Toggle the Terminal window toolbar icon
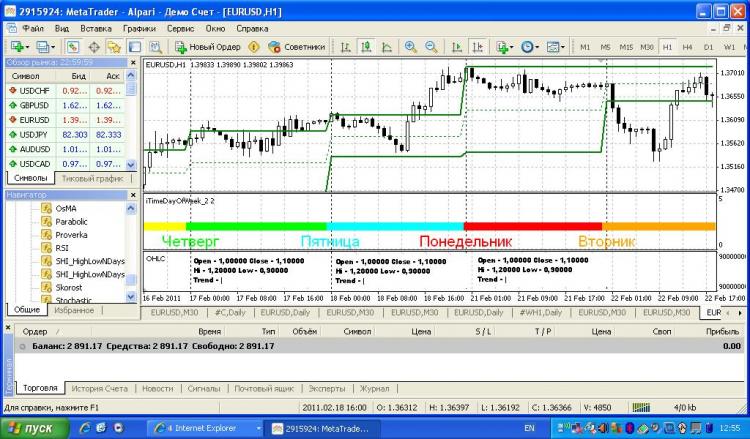750x439 pixels. [x=135, y=47]
